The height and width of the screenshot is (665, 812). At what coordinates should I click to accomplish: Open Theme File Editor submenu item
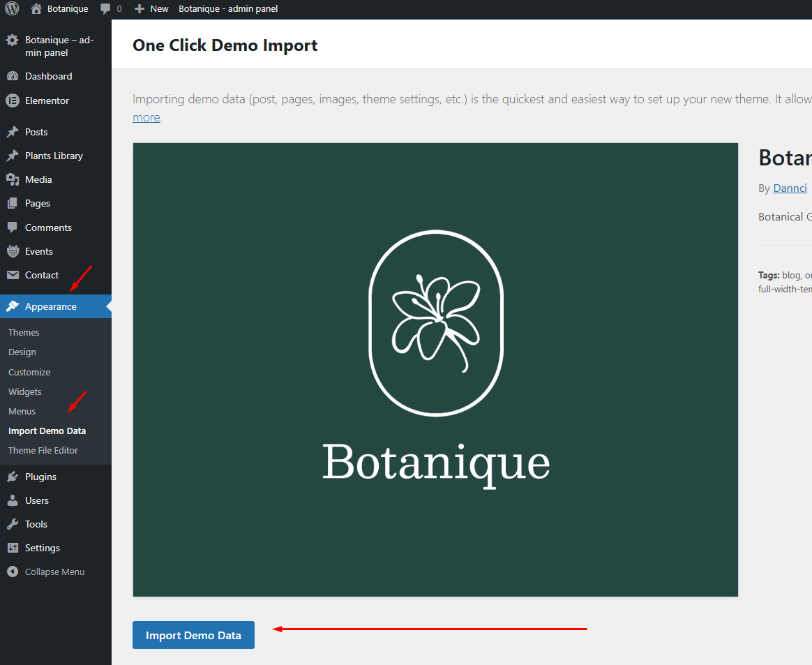click(43, 451)
